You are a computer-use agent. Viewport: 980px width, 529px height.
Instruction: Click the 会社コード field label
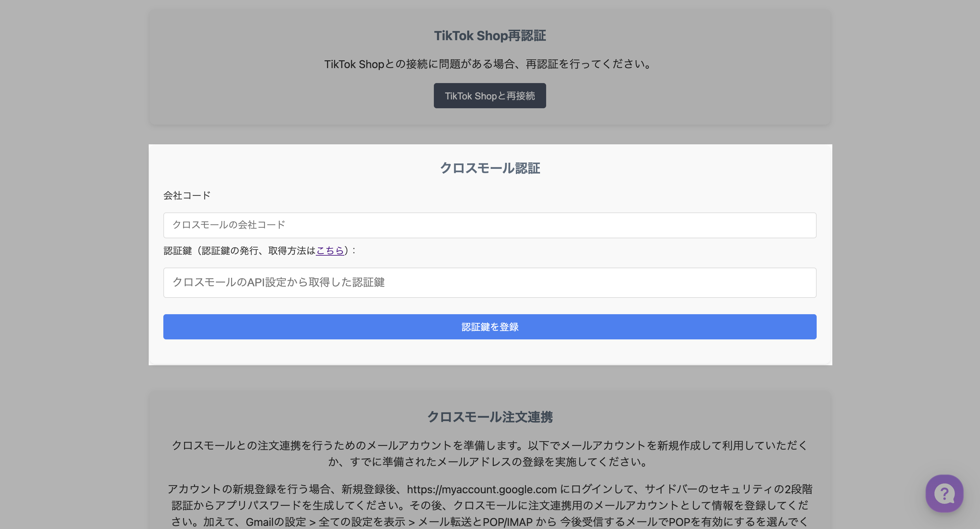[x=187, y=196]
